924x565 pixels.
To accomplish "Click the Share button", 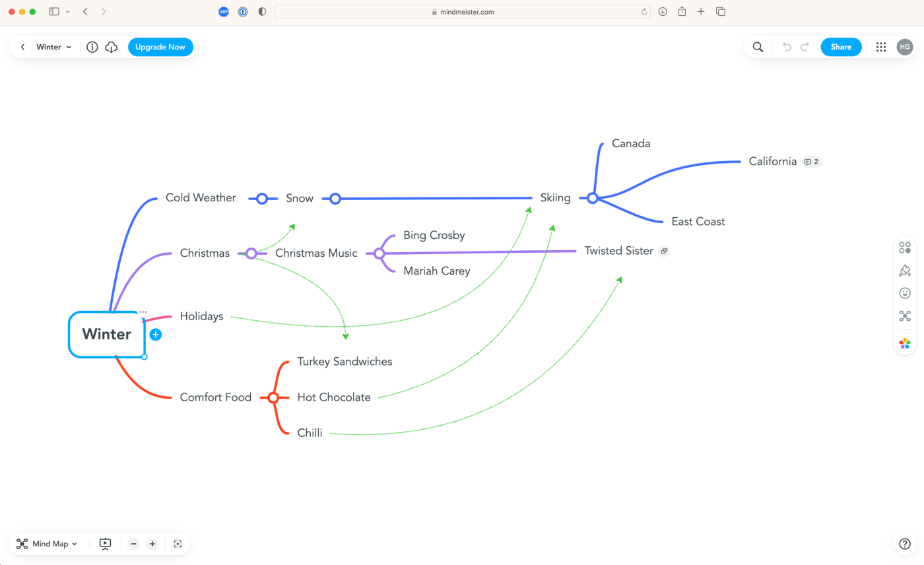I will pos(841,47).
